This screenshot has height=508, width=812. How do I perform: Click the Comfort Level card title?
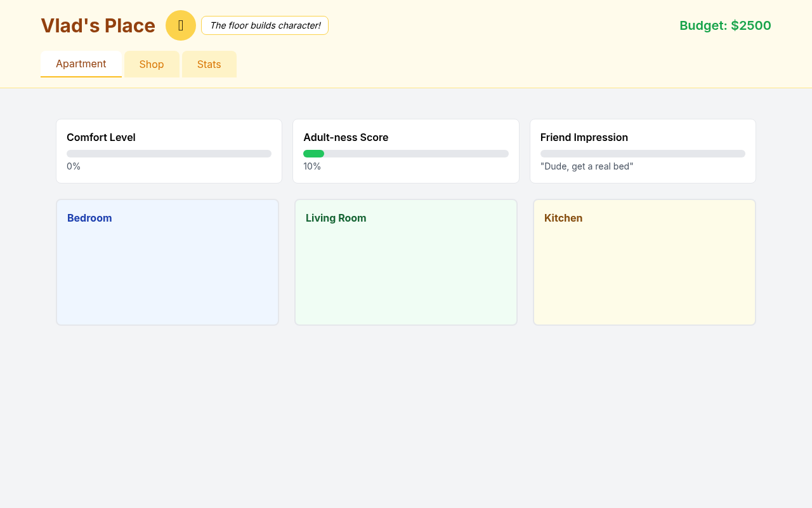click(101, 137)
